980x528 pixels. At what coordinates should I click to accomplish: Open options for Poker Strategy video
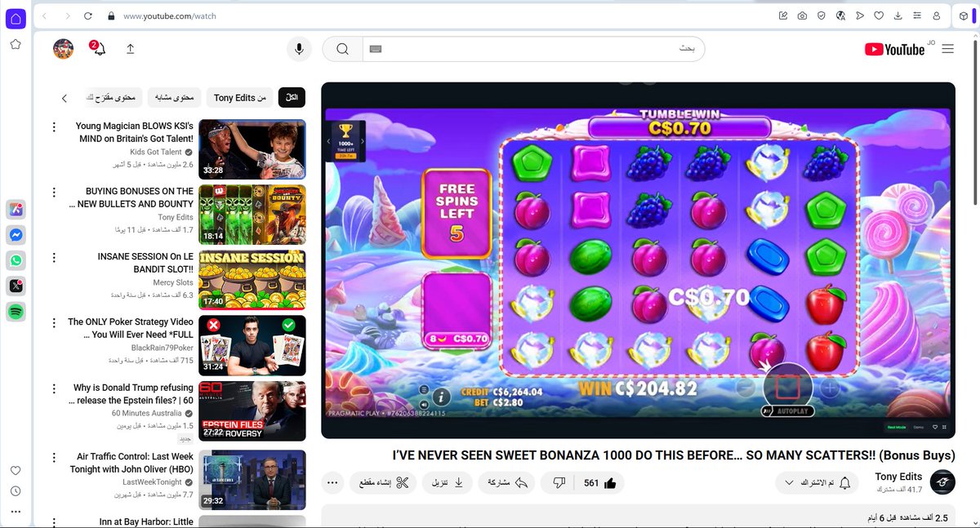pyautogui.click(x=54, y=322)
